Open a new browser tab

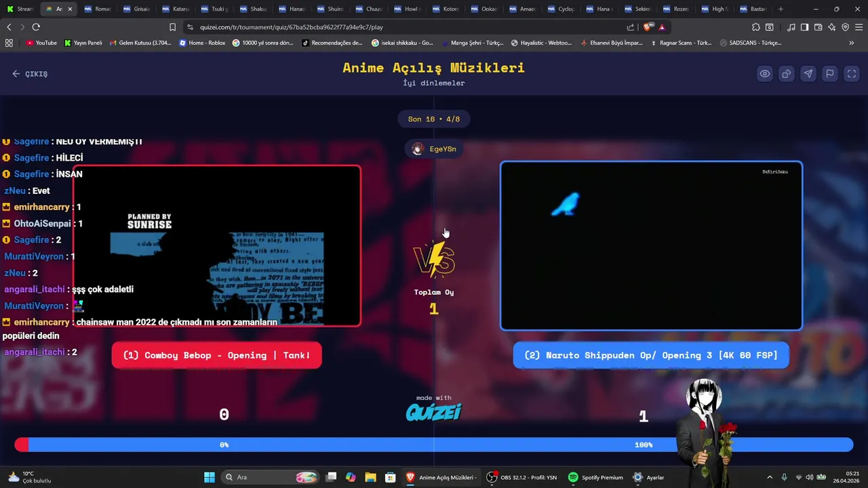(x=781, y=9)
